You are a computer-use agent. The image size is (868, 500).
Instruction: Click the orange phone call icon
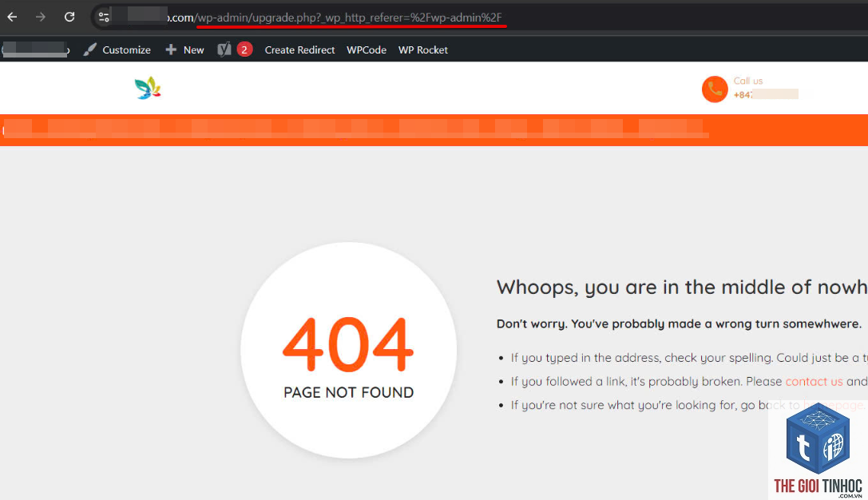715,89
